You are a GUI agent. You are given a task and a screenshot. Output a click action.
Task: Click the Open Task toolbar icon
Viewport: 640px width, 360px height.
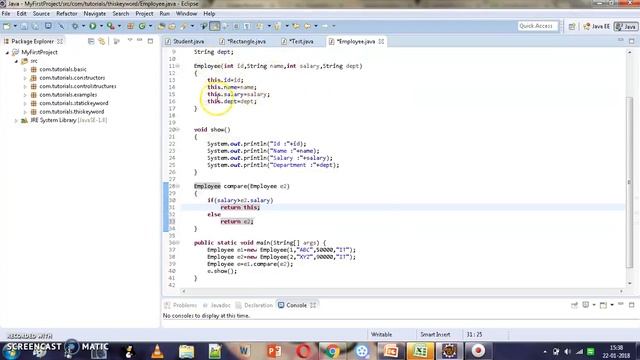click(x=172, y=26)
